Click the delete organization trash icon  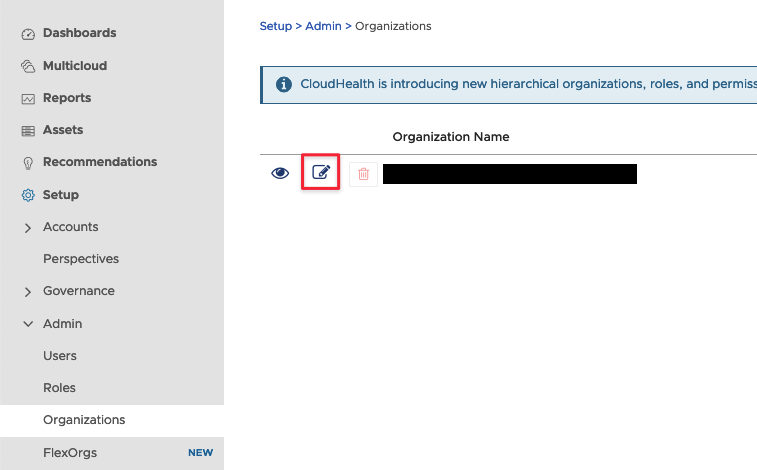(363, 174)
